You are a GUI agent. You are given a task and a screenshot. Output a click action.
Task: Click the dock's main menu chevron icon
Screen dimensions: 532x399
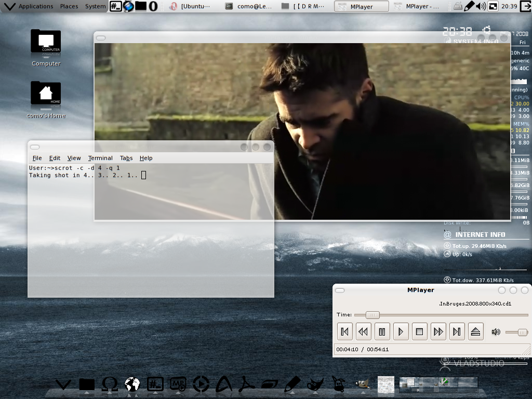tap(63, 384)
